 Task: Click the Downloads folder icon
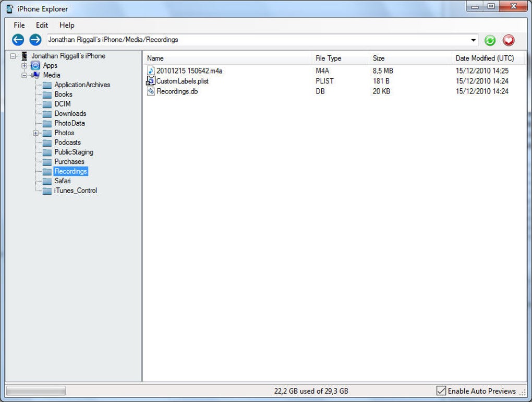[47, 114]
